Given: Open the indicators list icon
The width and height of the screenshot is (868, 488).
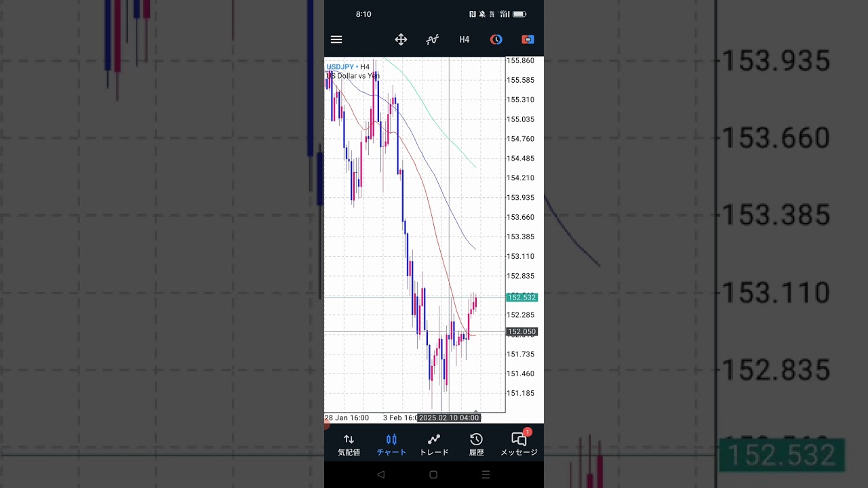Looking at the screenshot, I should coord(432,40).
